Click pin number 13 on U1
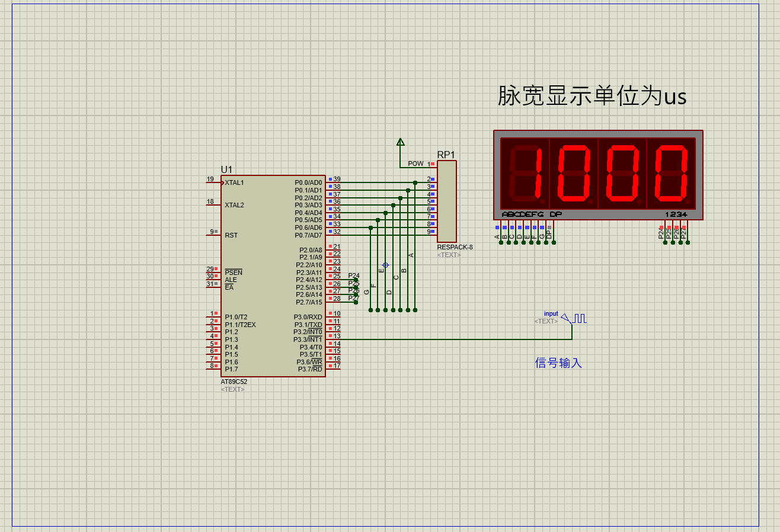 click(x=337, y=336)
